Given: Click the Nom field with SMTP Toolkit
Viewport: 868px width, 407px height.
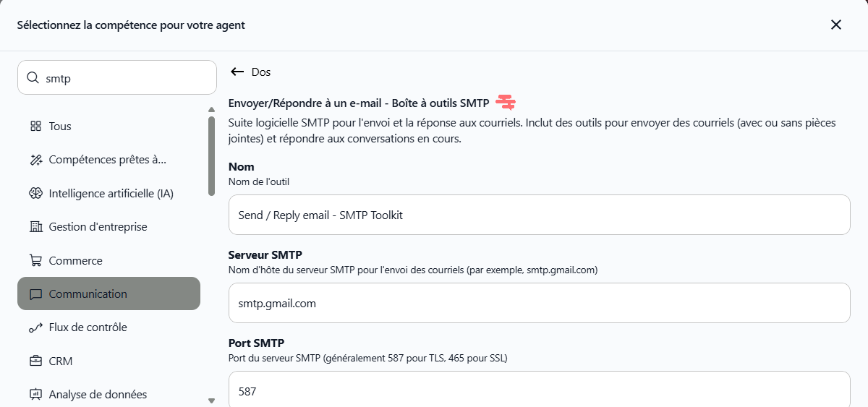Looking at the screenshot, I should (539, 215).
